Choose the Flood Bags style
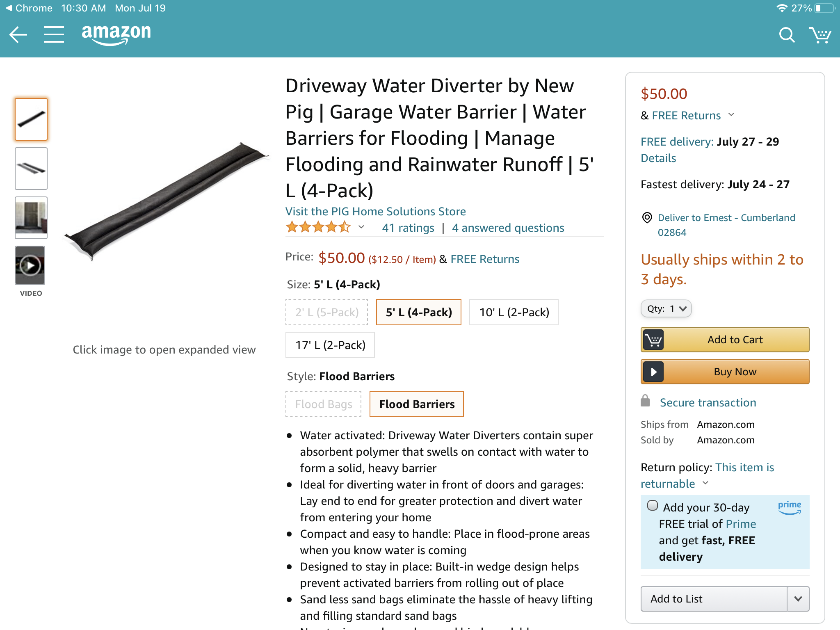The height and width of the screenshot is (630, 840). point(324,404)
